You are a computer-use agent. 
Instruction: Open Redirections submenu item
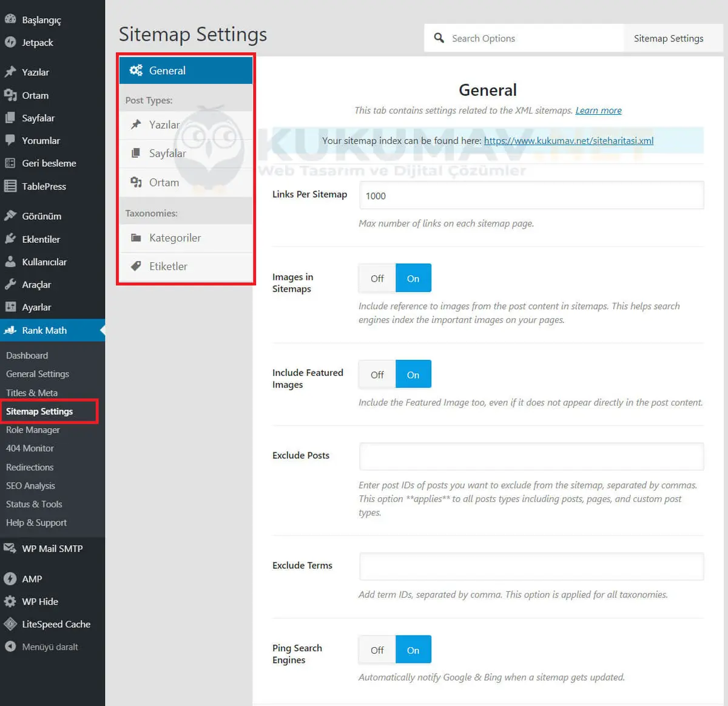click(30, 467)
